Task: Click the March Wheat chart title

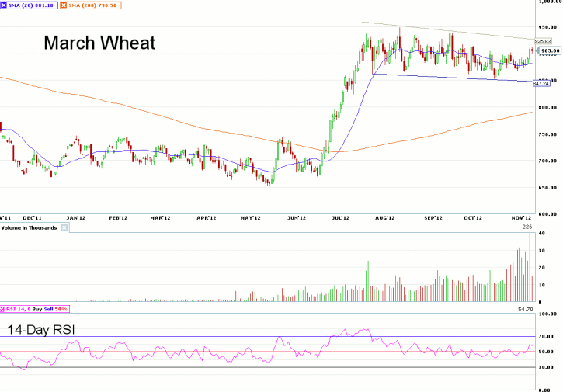Action: tap(99, 43)
